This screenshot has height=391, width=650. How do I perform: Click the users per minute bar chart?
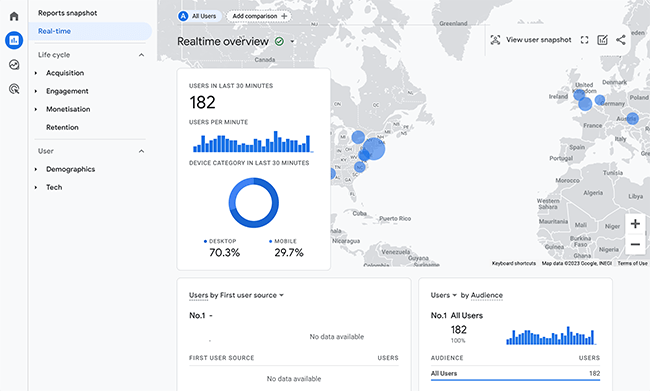(x=253, y=142)
